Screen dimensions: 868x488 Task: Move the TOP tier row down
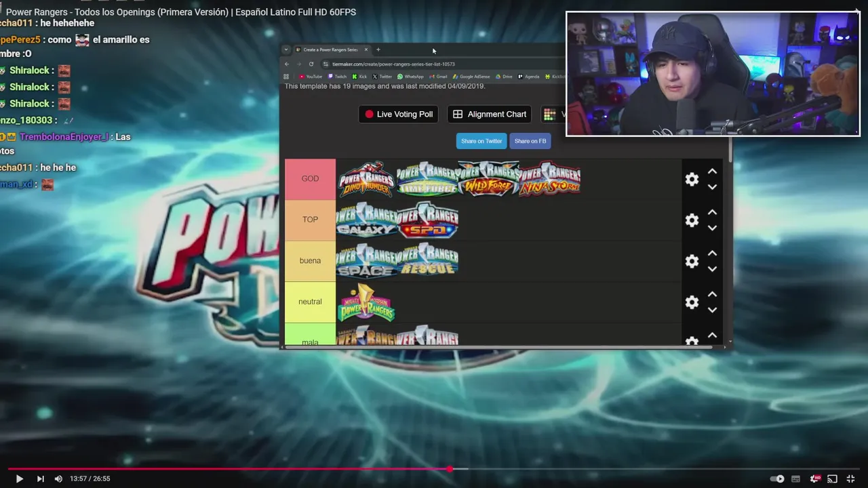(712, 228)
